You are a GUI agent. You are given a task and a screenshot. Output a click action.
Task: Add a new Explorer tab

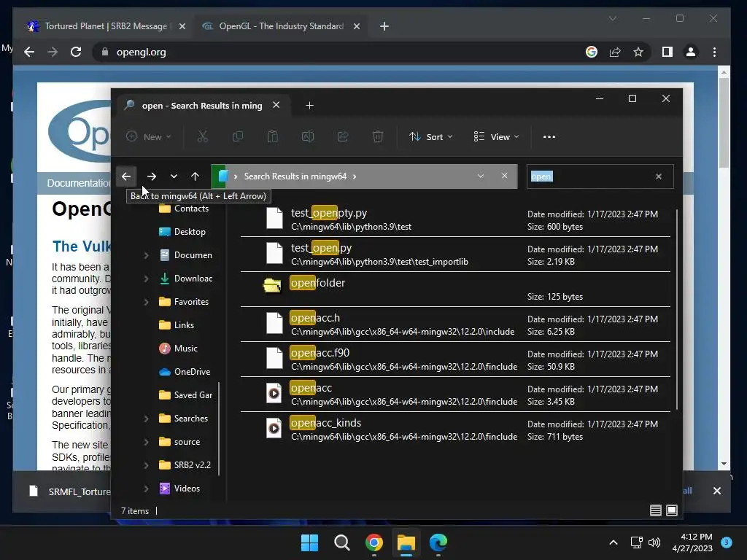[x=309, y=106]
